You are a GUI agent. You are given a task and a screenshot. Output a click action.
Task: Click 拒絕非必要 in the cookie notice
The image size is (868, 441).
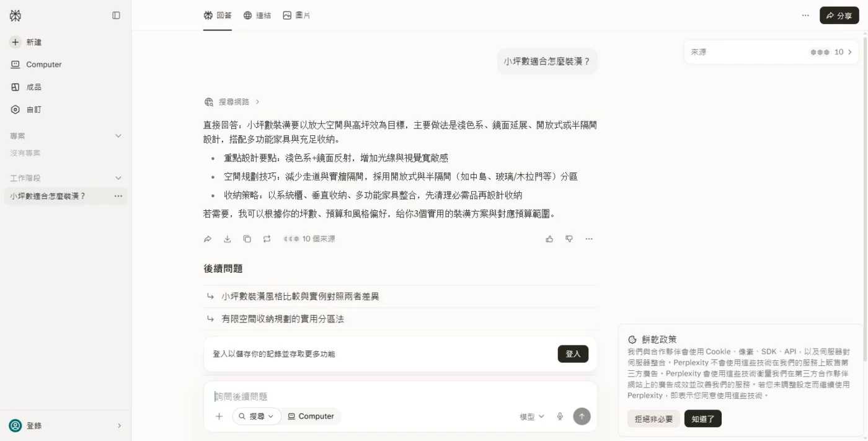pyautogui.click(x=653, y=419)
